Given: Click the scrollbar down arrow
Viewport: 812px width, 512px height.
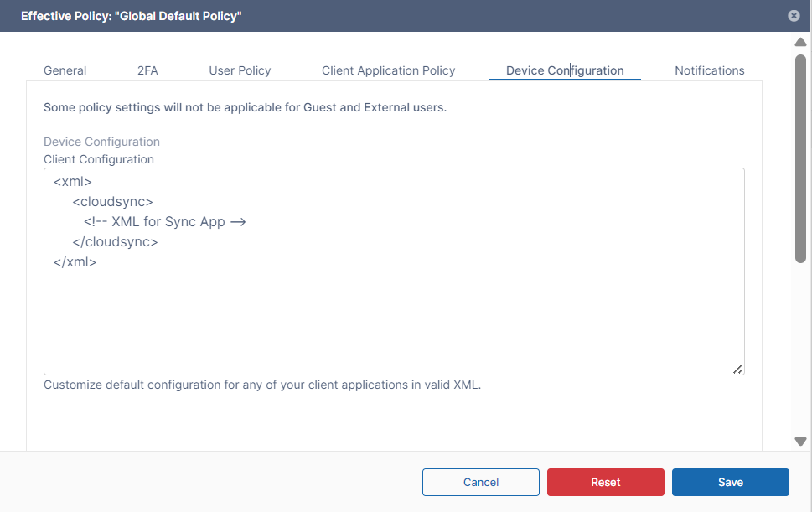Looking at the screenshot, I should [800, 442].
